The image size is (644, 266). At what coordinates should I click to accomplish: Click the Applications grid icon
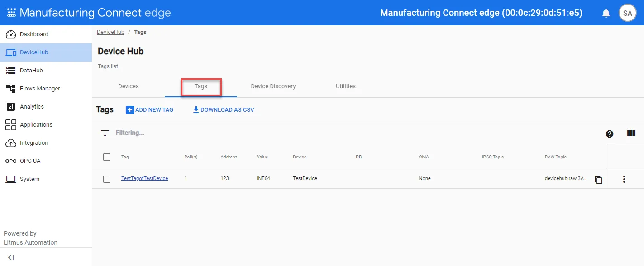coord(11,125)
